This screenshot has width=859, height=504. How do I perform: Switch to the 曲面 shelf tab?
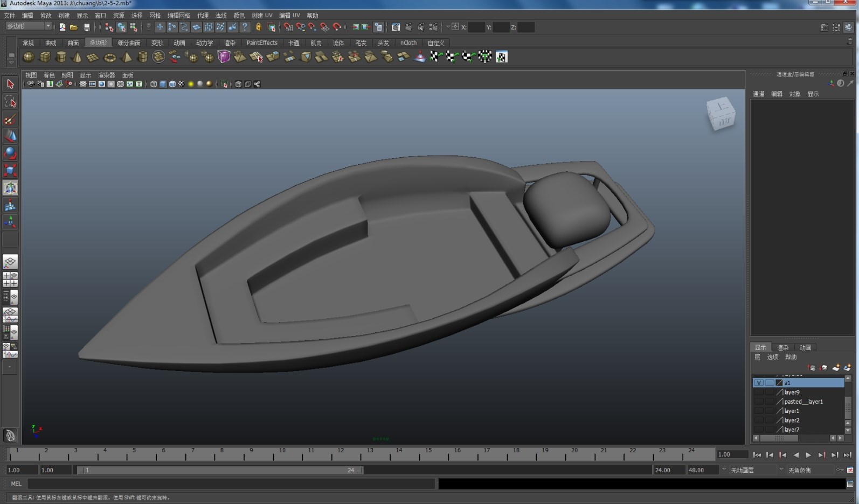click(73, 43)
